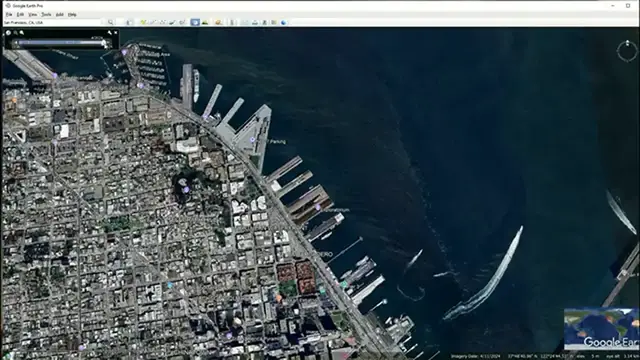The width and height of the screenshot is (640, 360).
Task: Click View in Google Maps icon
Action: point(274,22)
